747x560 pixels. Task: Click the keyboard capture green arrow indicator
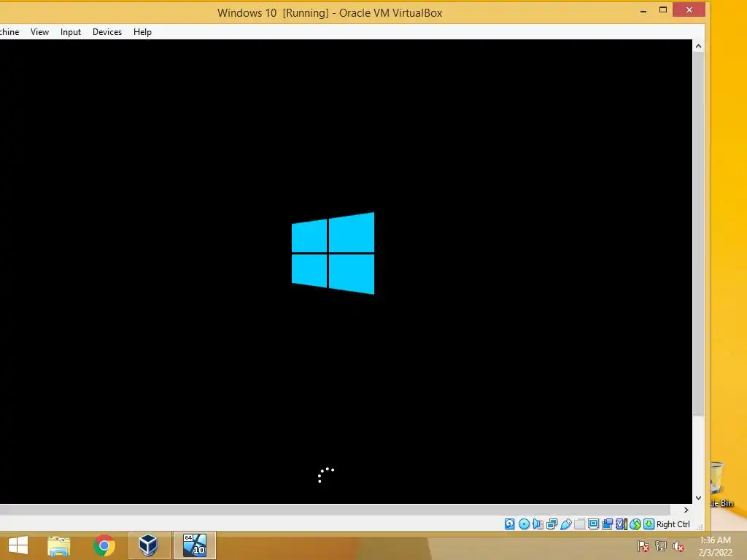pos(649,524)
